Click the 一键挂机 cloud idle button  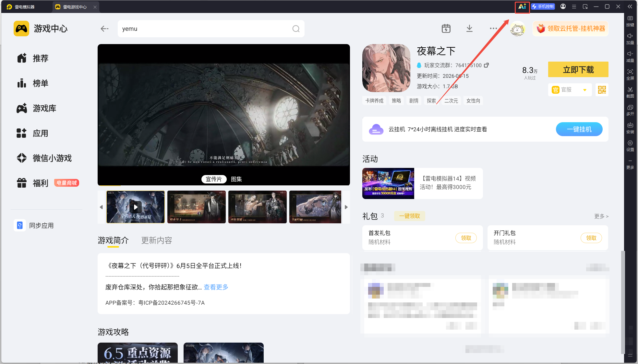(579, 129)
